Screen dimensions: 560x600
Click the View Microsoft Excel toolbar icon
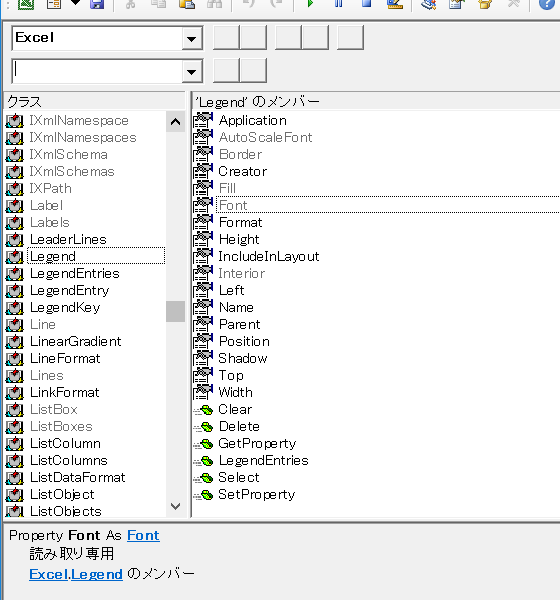tap(26, 4)
